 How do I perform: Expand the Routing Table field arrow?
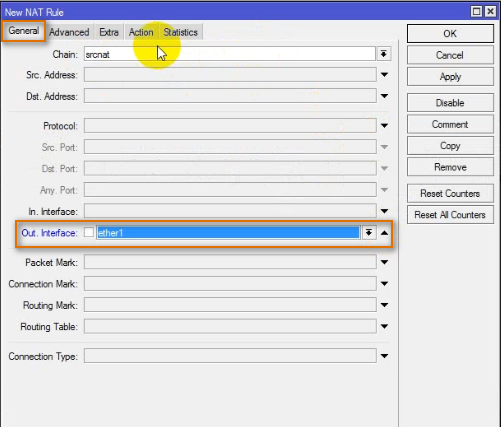[384, 326]
